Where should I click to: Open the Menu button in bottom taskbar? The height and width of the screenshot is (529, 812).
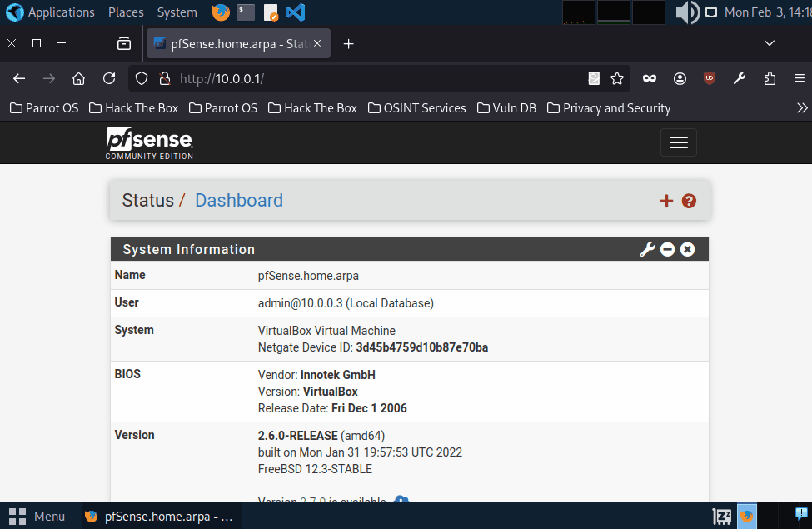(x=37, y=516)
